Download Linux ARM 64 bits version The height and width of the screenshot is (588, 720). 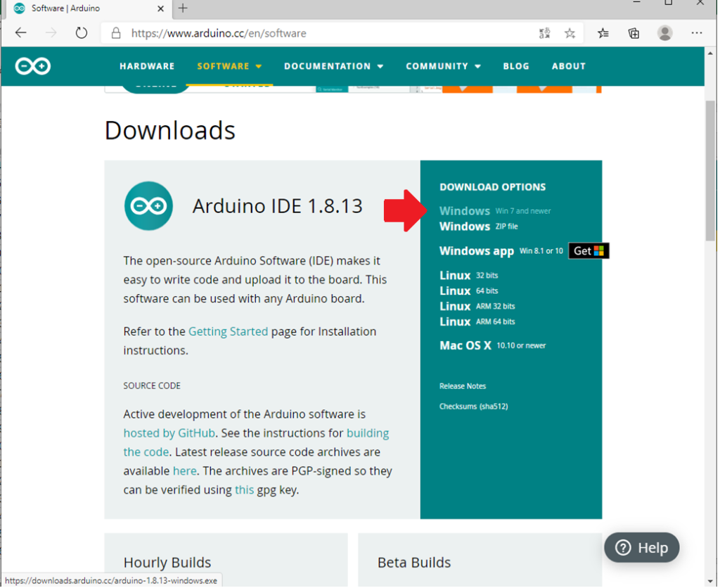(x=477, y=321)
